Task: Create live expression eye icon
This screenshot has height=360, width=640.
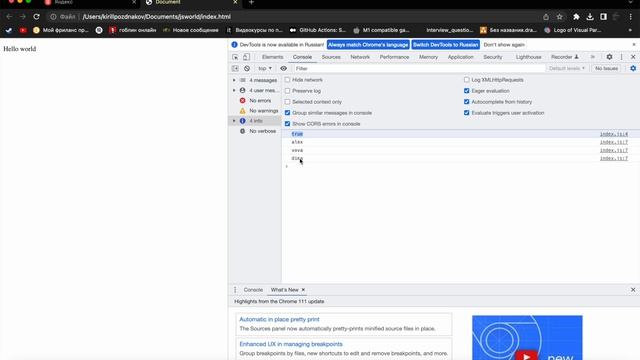Action: click(x=283, y=69)
